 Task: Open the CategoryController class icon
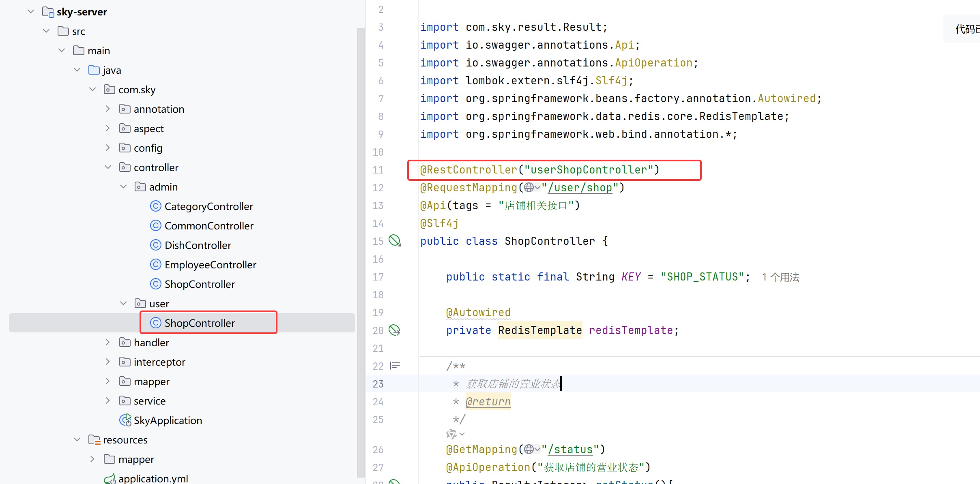[x=156, y=206]
